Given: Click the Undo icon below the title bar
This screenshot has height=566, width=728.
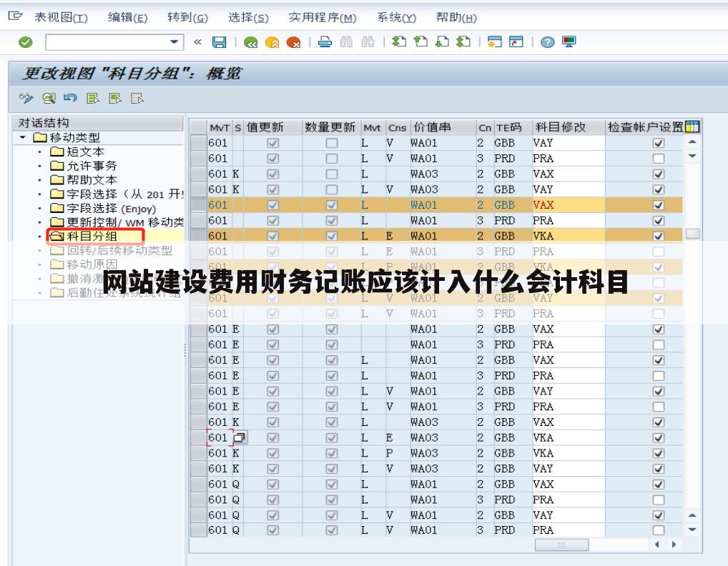Looking at the screenshot, I should (x=69, y=99).
